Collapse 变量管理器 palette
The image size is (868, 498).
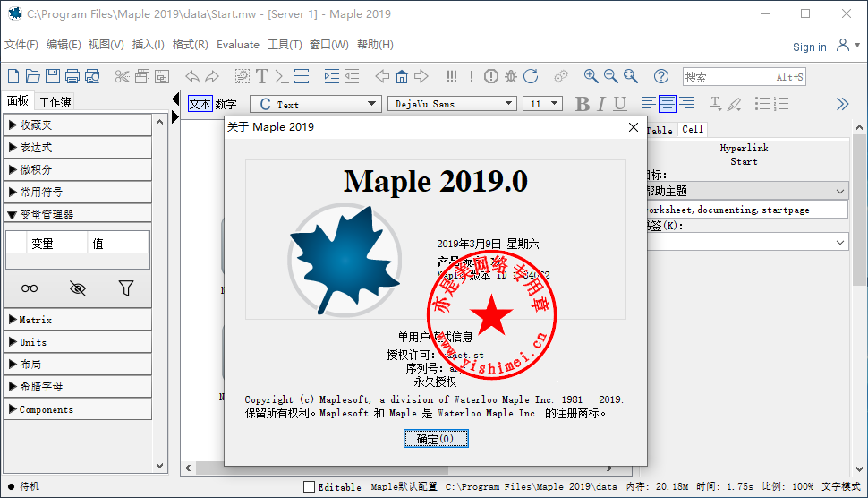(78, 214)
